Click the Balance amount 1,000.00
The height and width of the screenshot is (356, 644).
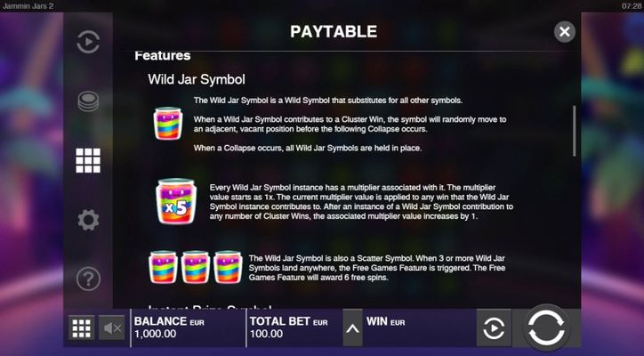pos(156,334)
